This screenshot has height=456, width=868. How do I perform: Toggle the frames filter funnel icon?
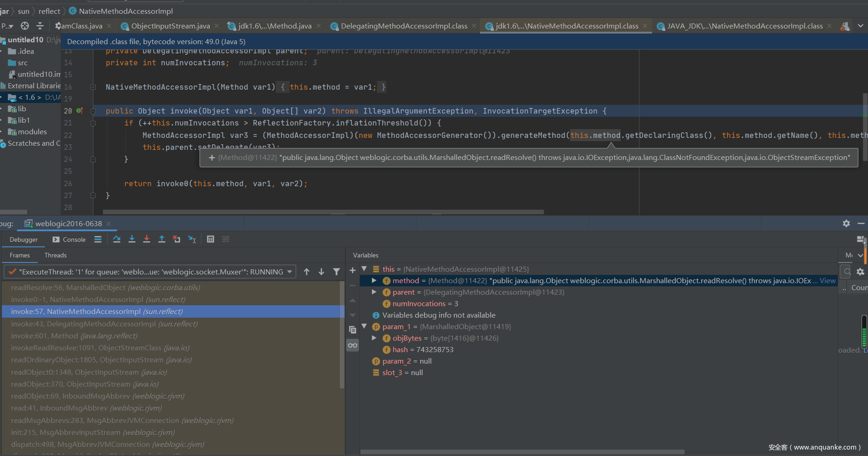click(x=337, y=272)
